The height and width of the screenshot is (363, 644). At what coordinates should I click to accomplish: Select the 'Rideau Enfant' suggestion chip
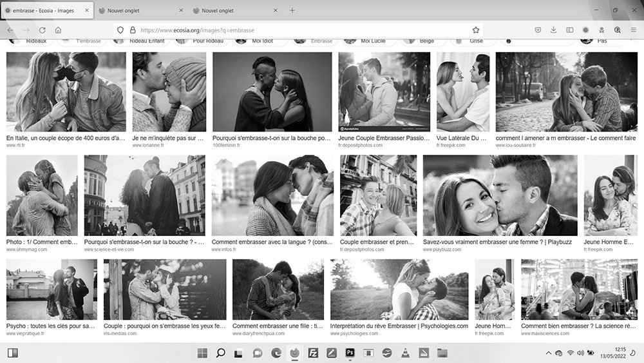pos(141,41)
